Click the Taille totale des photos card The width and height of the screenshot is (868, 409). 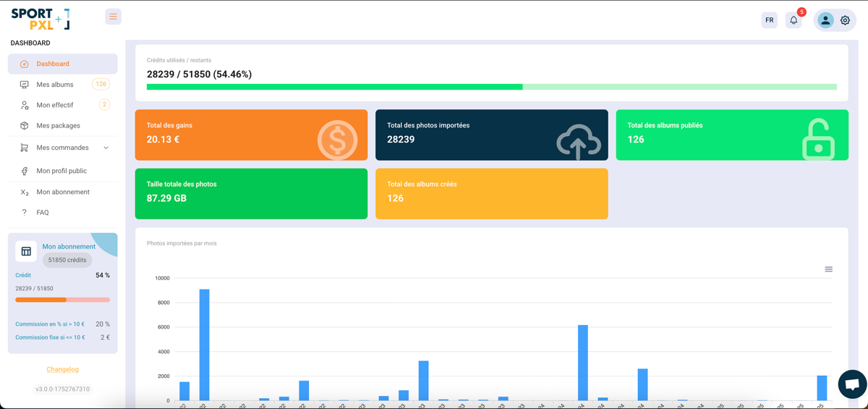251,193
